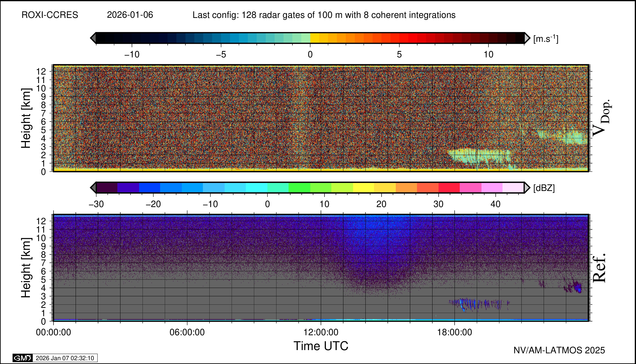636x364 pixels.
Task: Click the Ref. panel label
Action: 599,268
